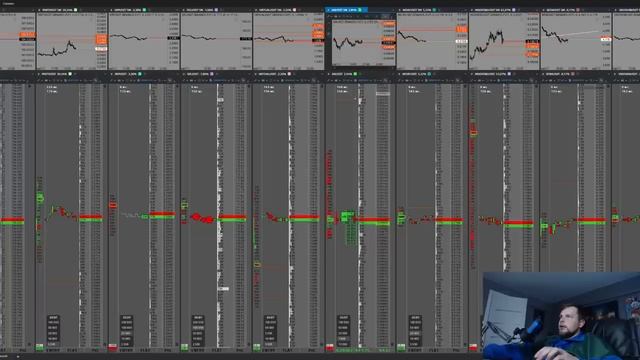640x360 pixels.
Task: Click FLAT button in pink-linked order book
Action: tap(288, 350)
